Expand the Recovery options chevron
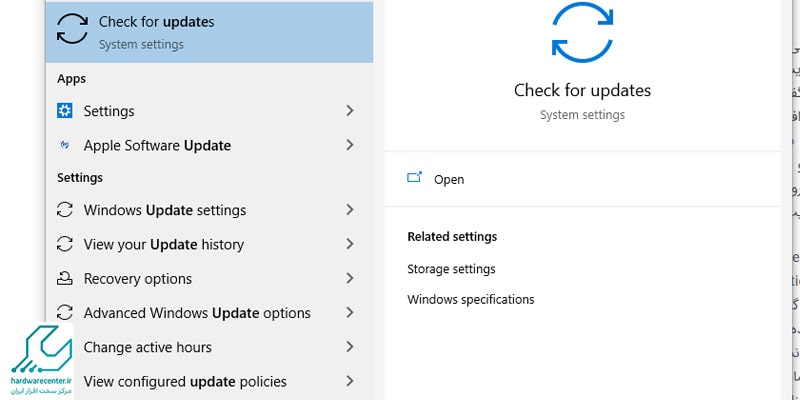800x400 pixels. pos(349,278)
